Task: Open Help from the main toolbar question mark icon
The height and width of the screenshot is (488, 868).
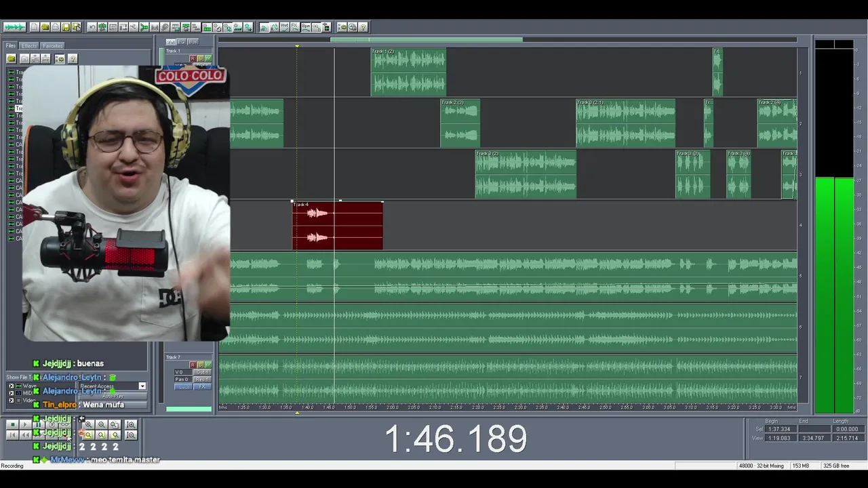Action: [x=362, y=27]
